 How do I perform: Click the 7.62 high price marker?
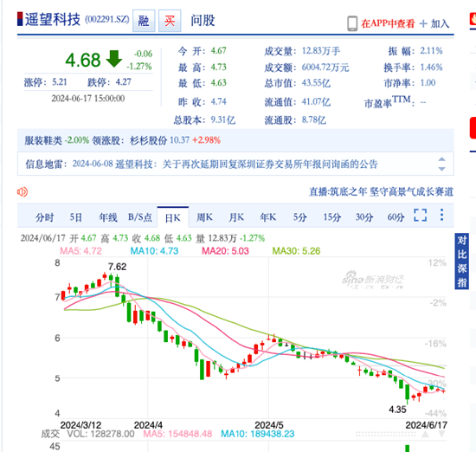coord(117,267)
